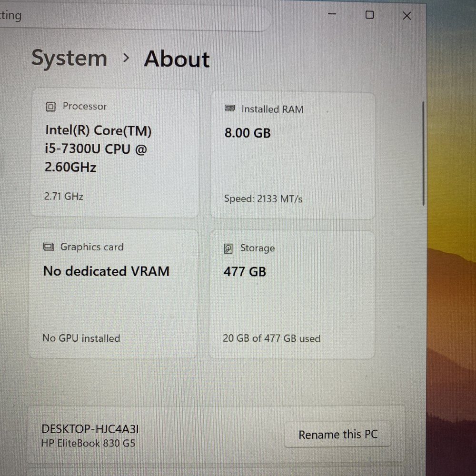Go back to System breadcrumb
Screen dimensions: 476x476
tap(69, 58)
